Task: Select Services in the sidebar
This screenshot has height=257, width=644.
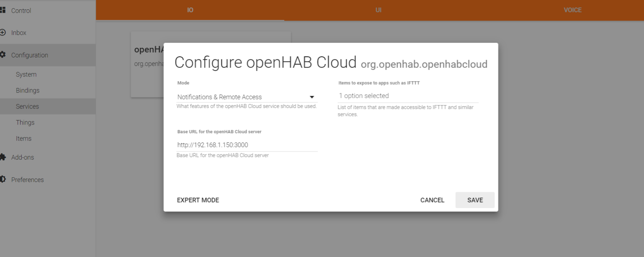Action: [48, 106]
